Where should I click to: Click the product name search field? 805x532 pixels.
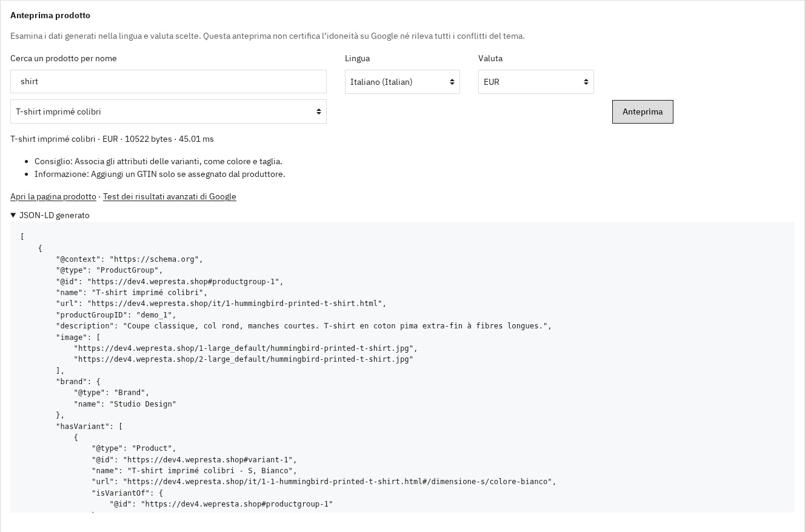pyautogui.click(x=169, y=81)
